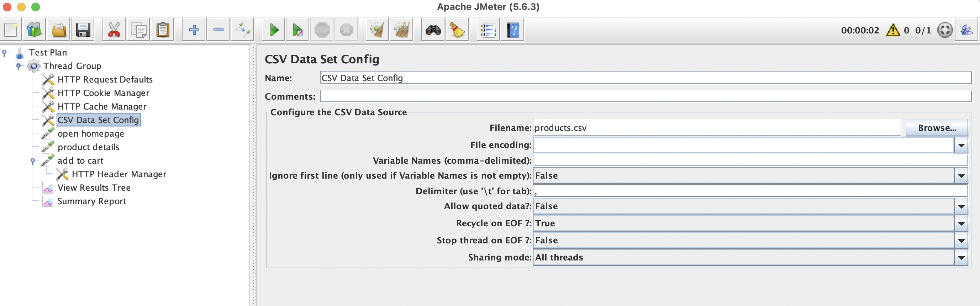
Task: Select the product details sampler
Action: click(x=88, y=147)
